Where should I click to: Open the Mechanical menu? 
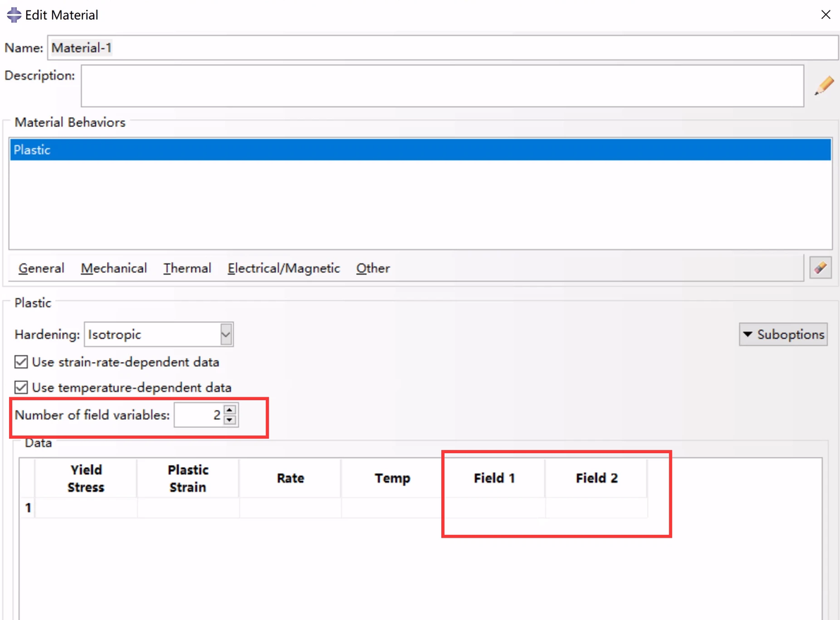coord(113,268)
